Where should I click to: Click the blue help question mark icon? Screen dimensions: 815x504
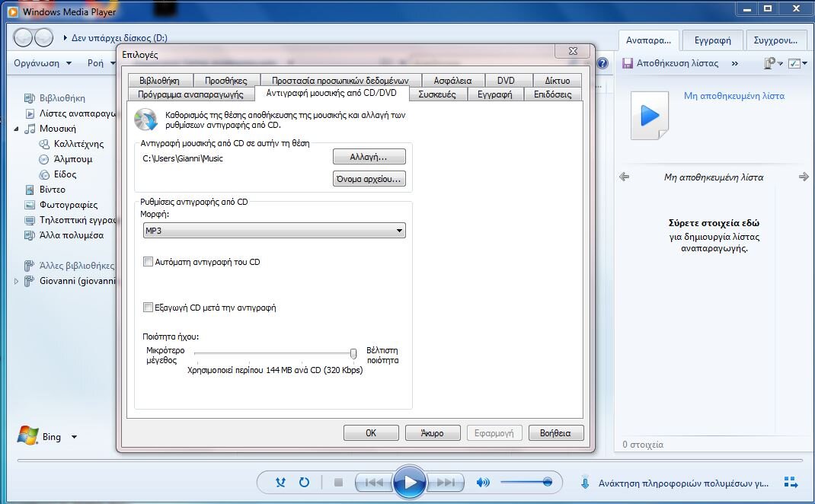pos(602,63)
